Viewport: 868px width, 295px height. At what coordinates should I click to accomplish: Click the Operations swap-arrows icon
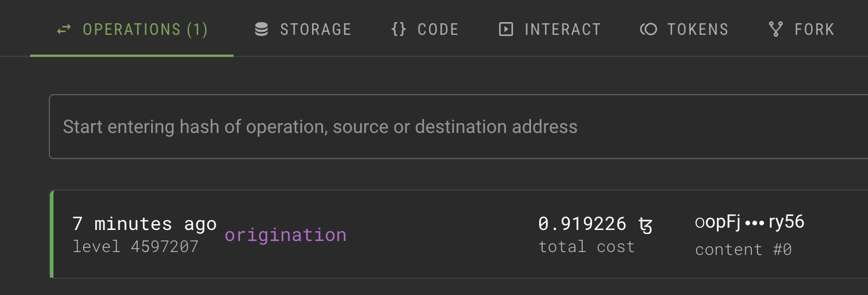(x=64, y=29)
